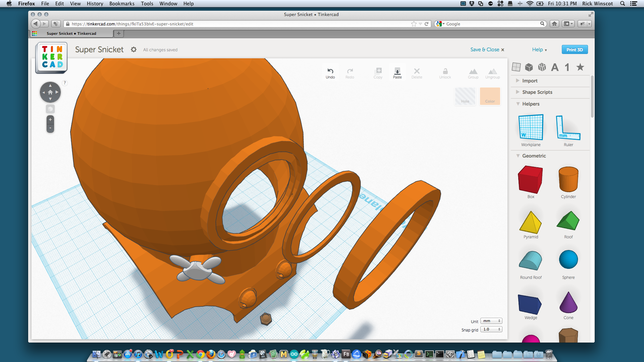Pick the Workplane helper

point(531,130)
